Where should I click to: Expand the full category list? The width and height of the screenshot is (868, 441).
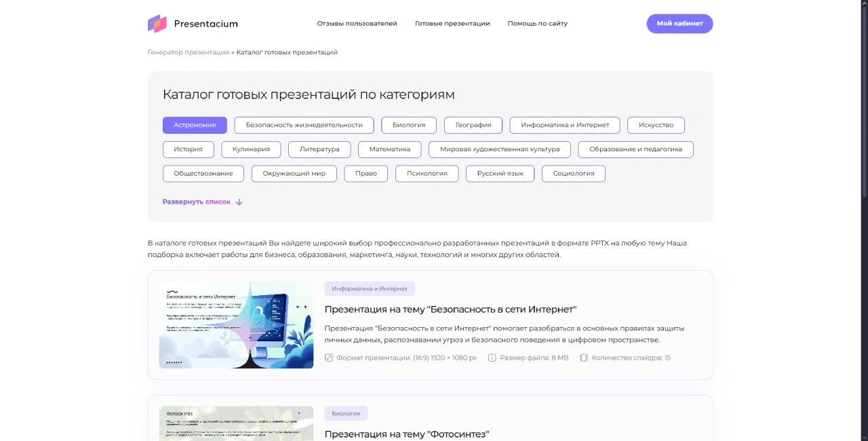tap(197, 202)
